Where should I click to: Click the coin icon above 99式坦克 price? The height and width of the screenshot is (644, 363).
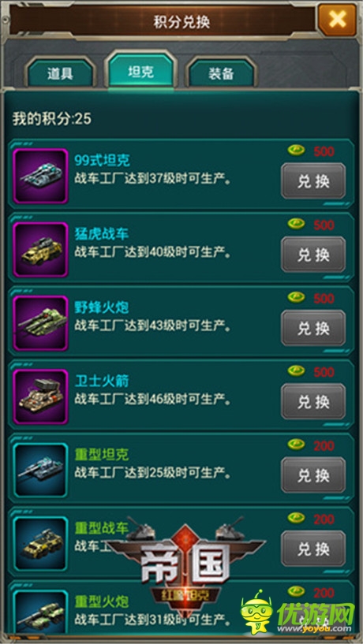tap(296, 151)
